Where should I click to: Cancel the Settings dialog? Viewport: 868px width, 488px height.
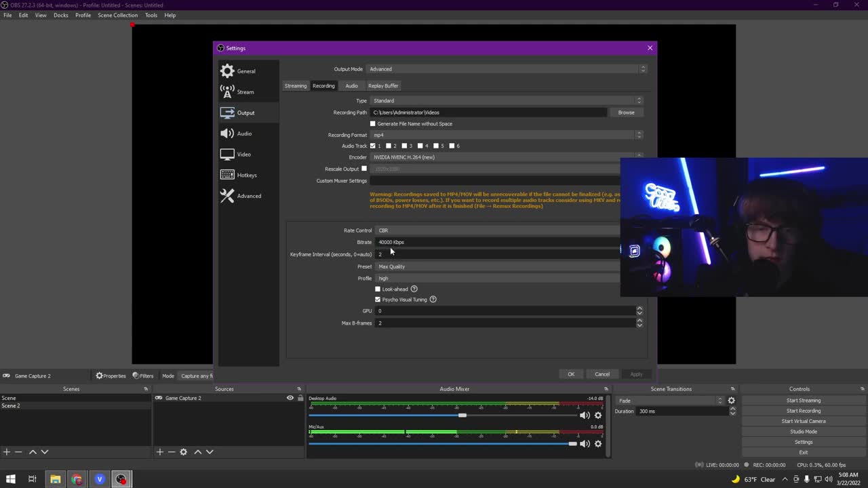click(602, 374)
